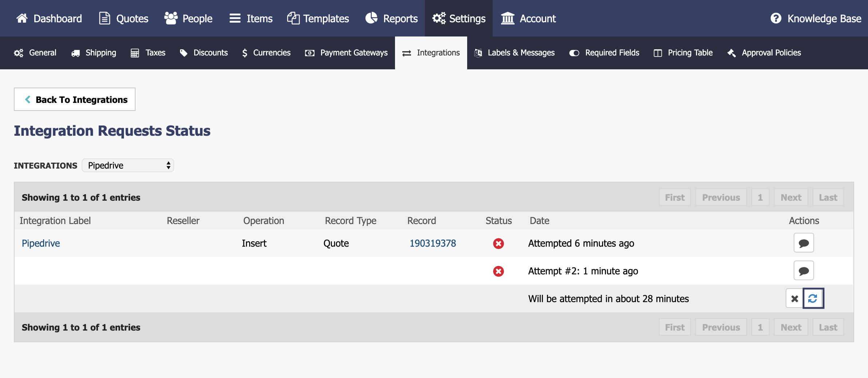Image resolution: width=868 pixels, height=378 pixels.
Task: Cancel the pending attempt with X button
Action: (x=795, y=298)
